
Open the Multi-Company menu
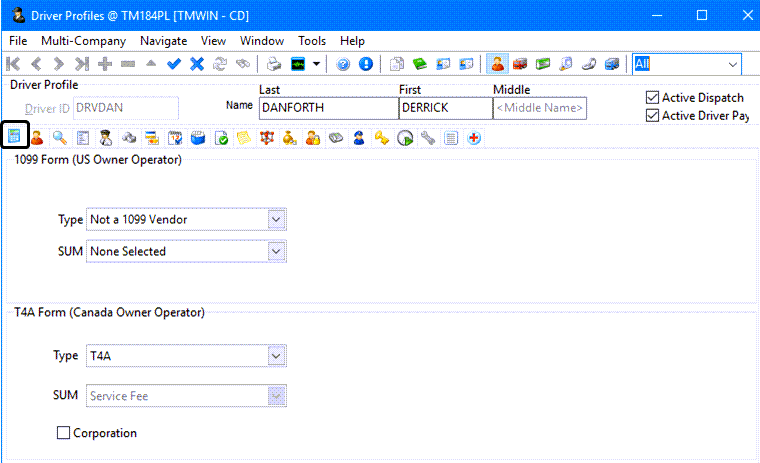pos(83,41)
